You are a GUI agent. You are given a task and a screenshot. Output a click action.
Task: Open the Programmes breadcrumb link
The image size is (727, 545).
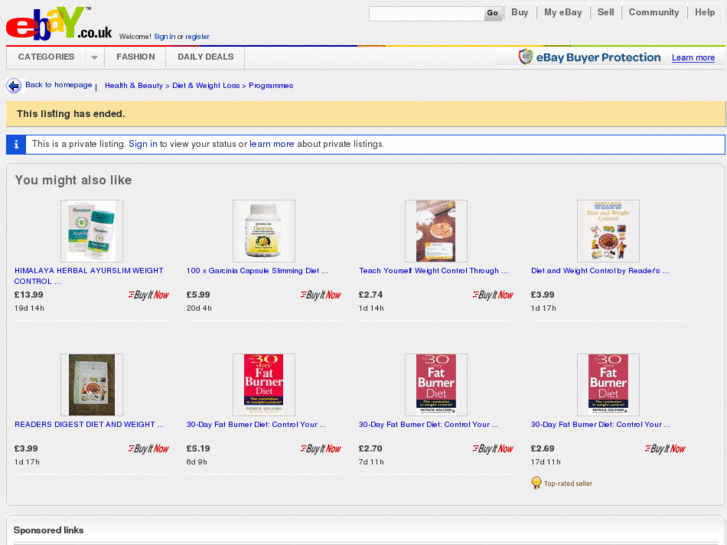click(271, 86)
